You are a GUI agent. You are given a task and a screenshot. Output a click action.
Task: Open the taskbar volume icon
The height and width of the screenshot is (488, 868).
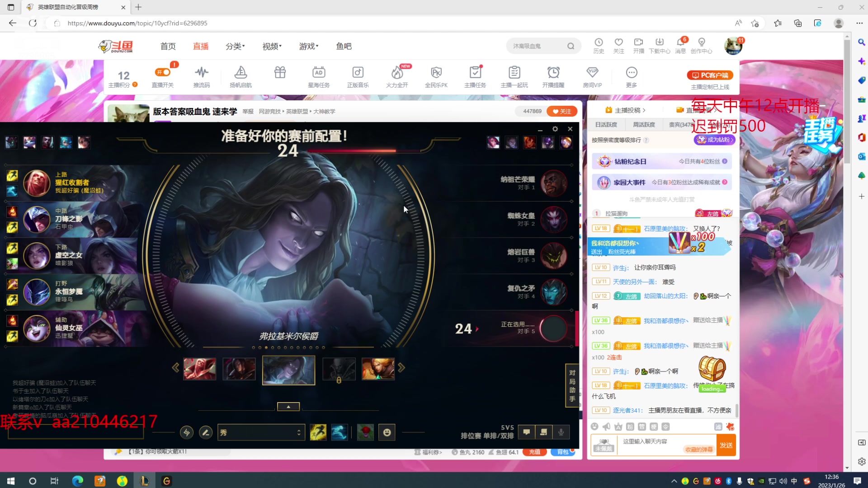[783, 481]
